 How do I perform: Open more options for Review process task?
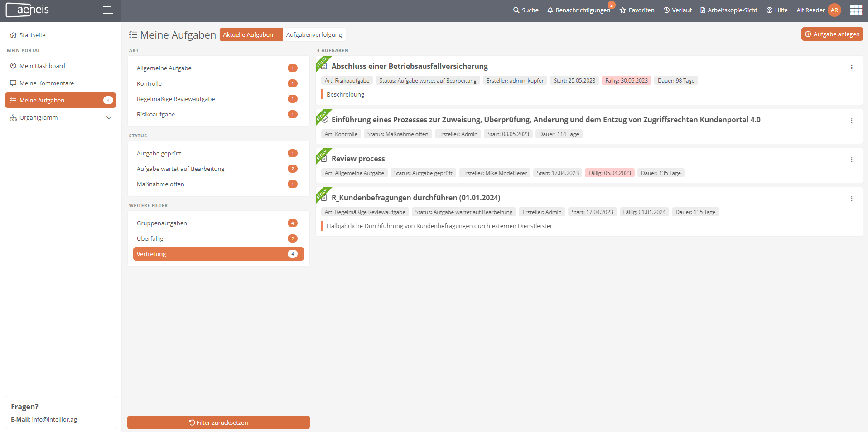point(852,160)
